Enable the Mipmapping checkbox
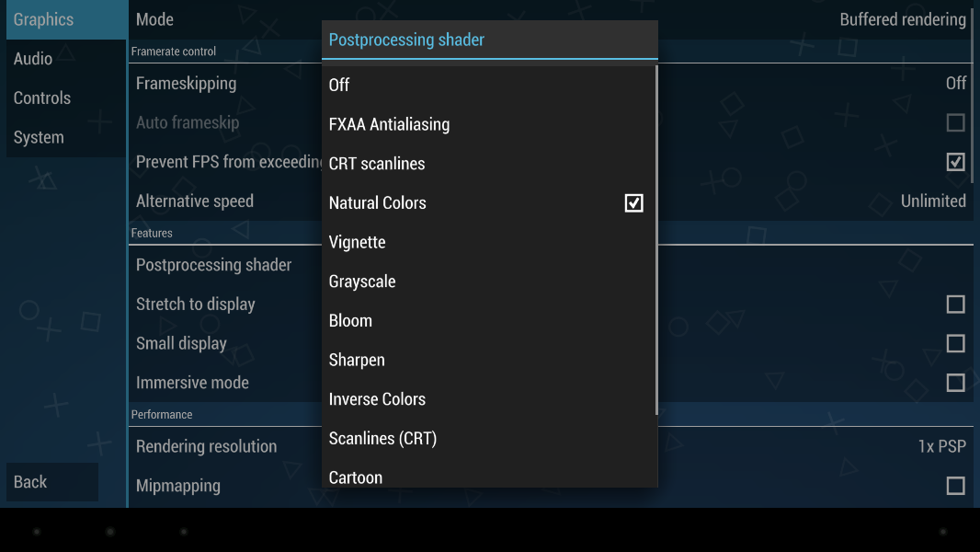980x552 pixels. pyautogui.click(x=955, y=486)
